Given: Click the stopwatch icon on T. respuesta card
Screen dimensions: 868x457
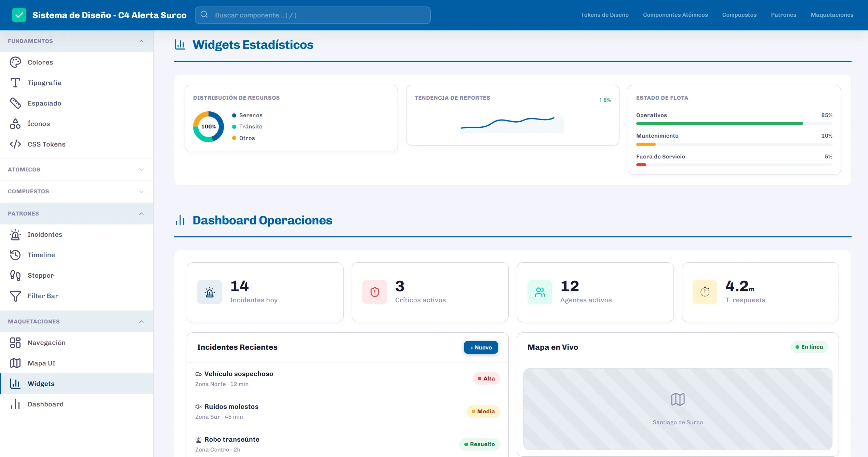Looking at the screenshot, I should (x=705, y=292).
